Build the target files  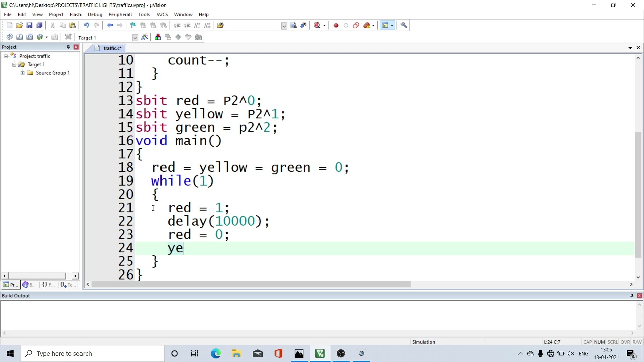point(19,37)
